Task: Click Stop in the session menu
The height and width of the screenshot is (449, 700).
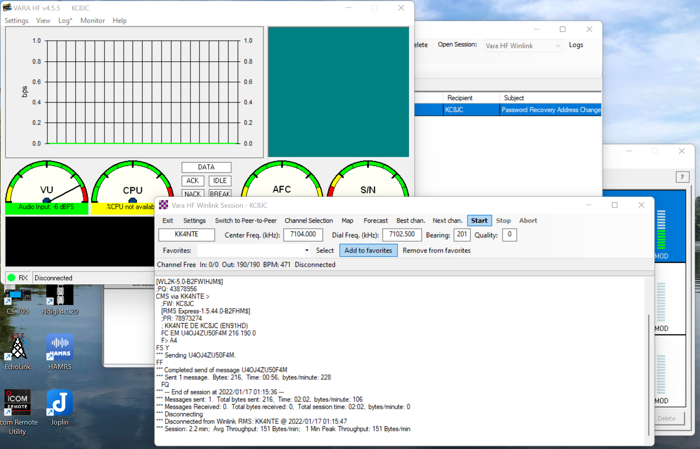Action: pyautogui.click(x=503, y=220)
